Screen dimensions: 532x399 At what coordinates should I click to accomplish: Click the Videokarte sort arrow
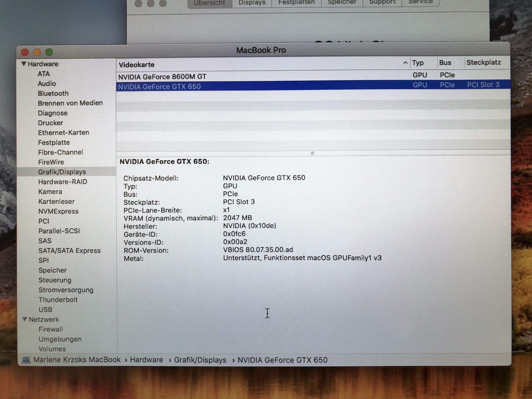coord(405,63)
